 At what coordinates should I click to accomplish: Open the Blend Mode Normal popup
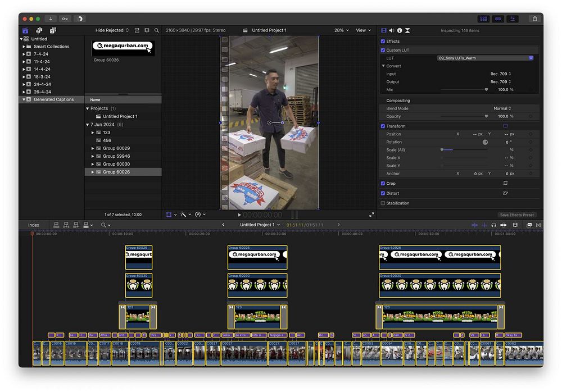[x=502, y=108]
